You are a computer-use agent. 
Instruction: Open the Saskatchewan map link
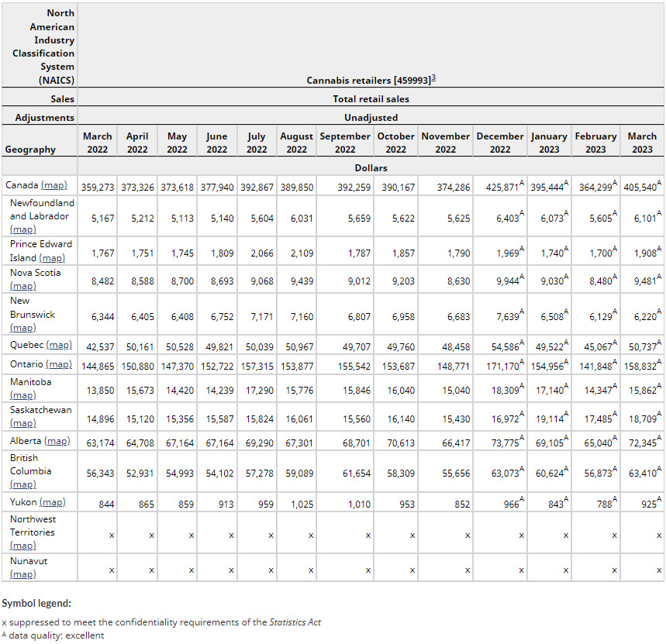pos(22,423)
